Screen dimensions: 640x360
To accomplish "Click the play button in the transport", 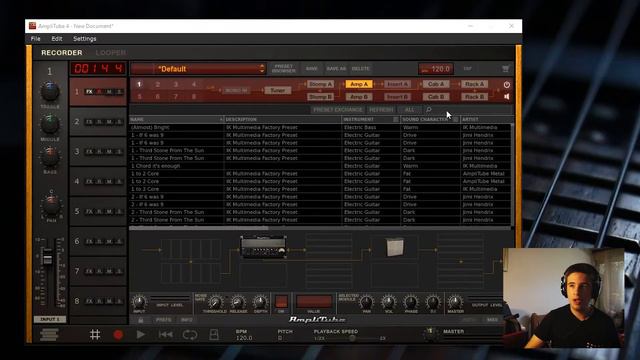I will point(141,335).
